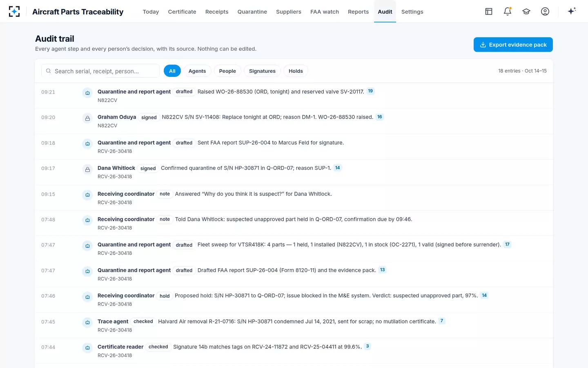Screen dimensions: 588x368
Task: Click the "18 entries · Oct 14–15" count
Action: (522, 71)
